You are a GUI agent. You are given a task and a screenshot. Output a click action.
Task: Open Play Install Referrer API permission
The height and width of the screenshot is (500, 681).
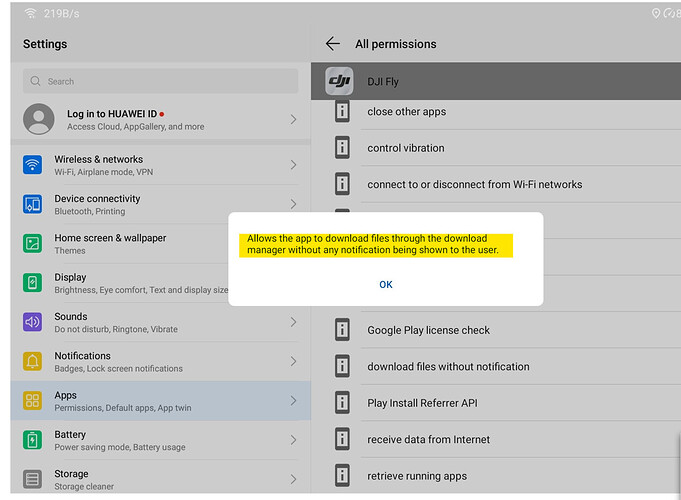tap(496, 403)
